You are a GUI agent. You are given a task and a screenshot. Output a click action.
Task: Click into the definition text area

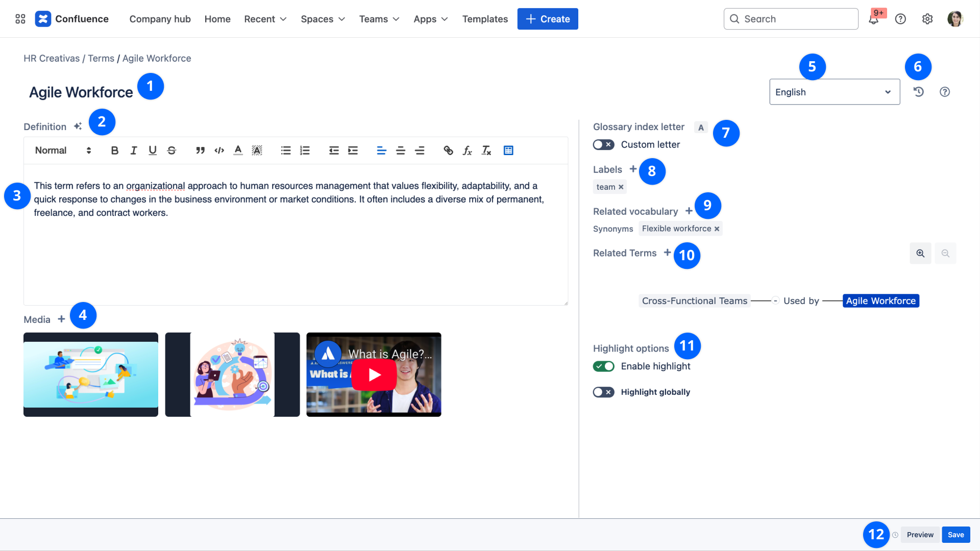click(x=296, y=235)
